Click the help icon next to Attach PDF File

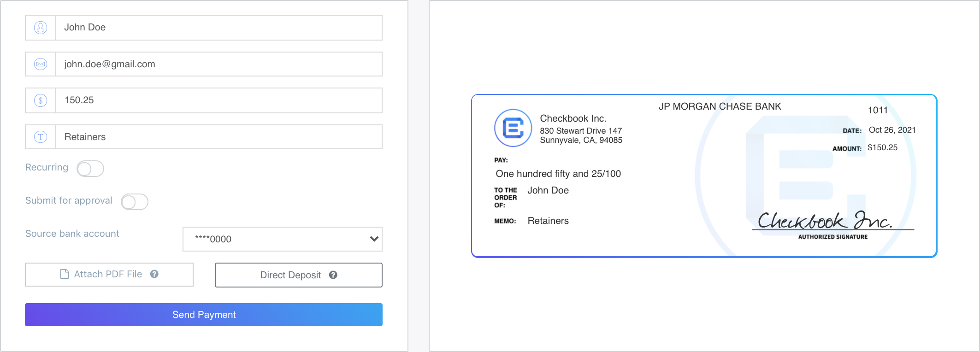coord(154,274)
